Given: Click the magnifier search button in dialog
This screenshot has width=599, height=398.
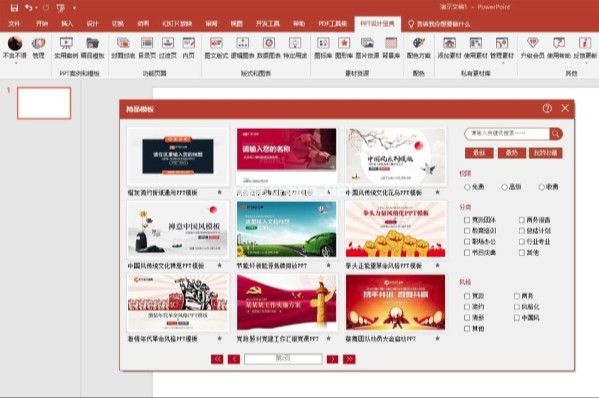Looking at the screenshot, I should click(x=556, y=134).
